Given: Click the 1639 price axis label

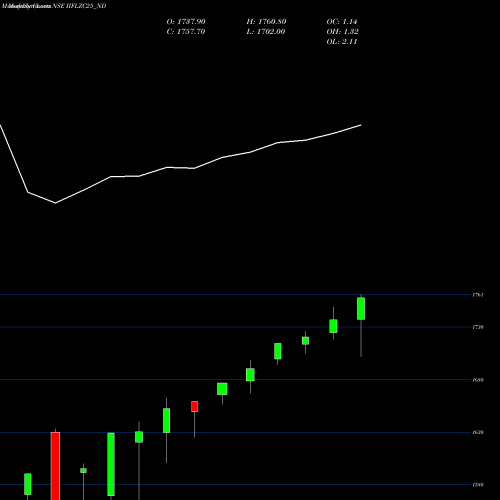Looking at the screenshot, I should pyautogui.click(x=478, y=432).
